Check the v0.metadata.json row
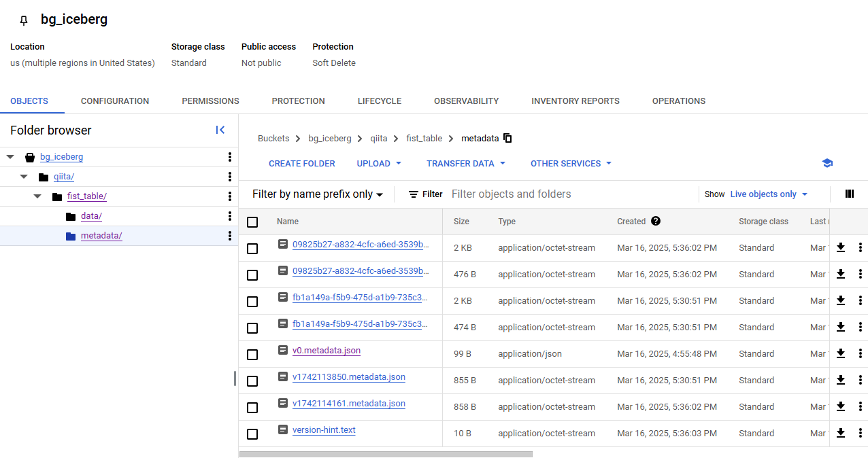The image size is (868, 458). [252, 355]
